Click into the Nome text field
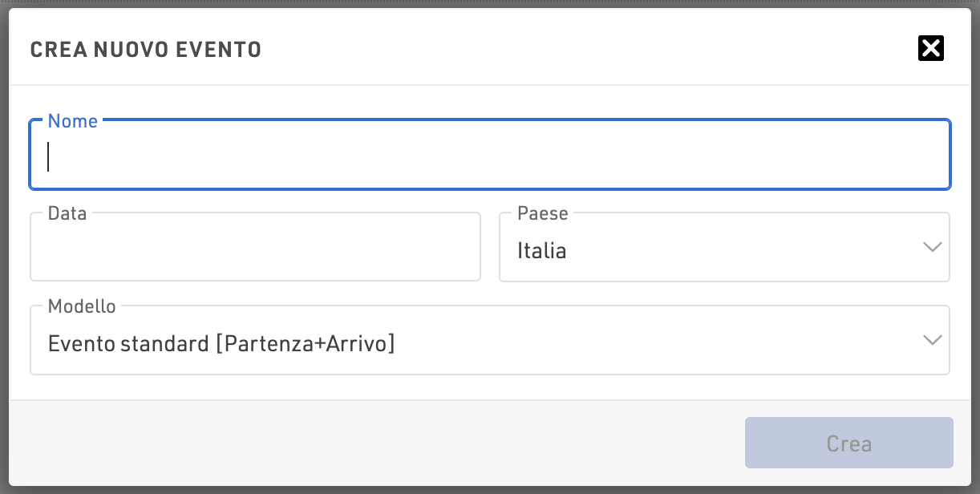 pos(489,157)
